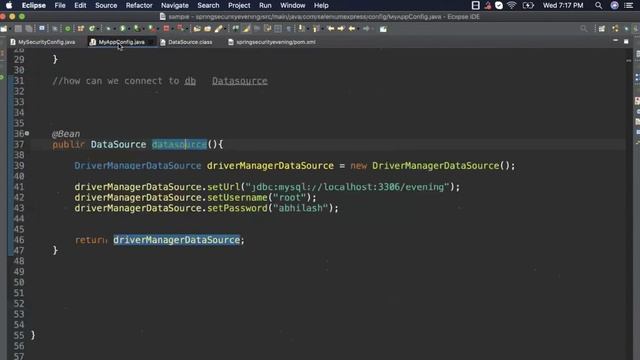The width and height of the screenshot is (640, 360).
Task: Click the @Bean annotation text
Action: [x=66, y=133]
